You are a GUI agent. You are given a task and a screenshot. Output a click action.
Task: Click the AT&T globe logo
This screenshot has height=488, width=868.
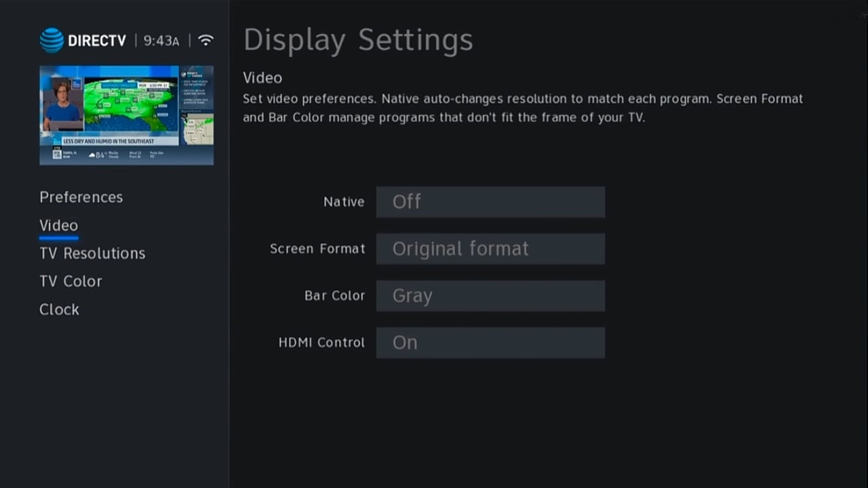(x=52, y=41)
